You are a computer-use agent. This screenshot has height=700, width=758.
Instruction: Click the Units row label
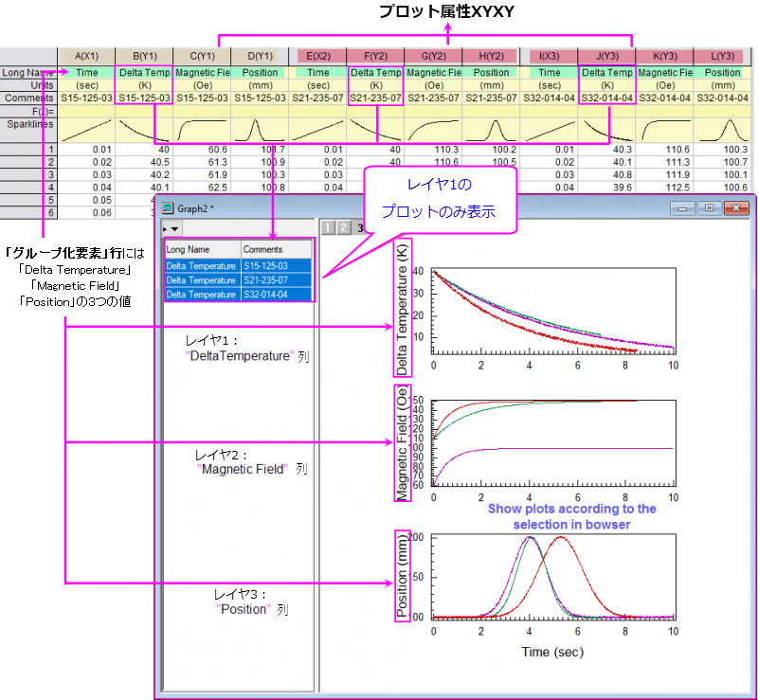coord(28,85)
